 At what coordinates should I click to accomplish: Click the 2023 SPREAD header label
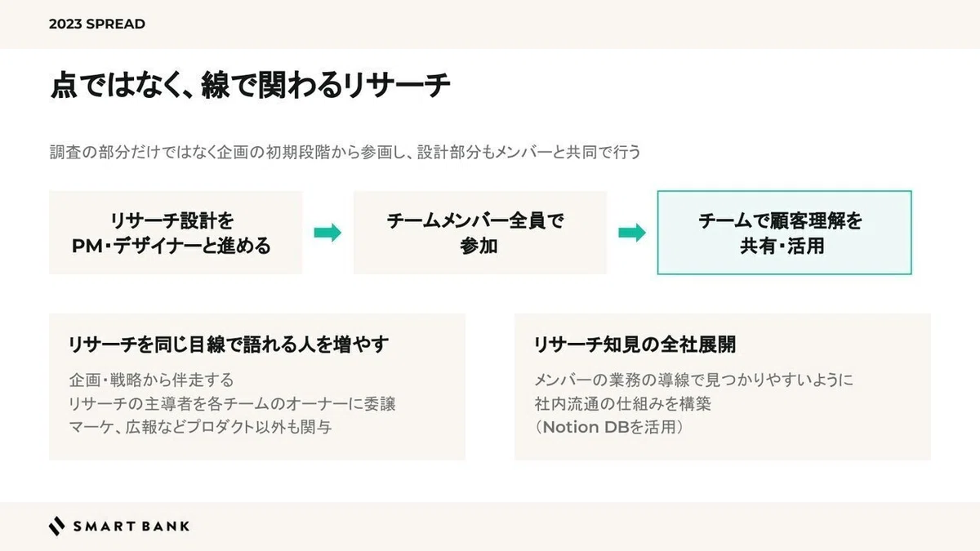97,24
